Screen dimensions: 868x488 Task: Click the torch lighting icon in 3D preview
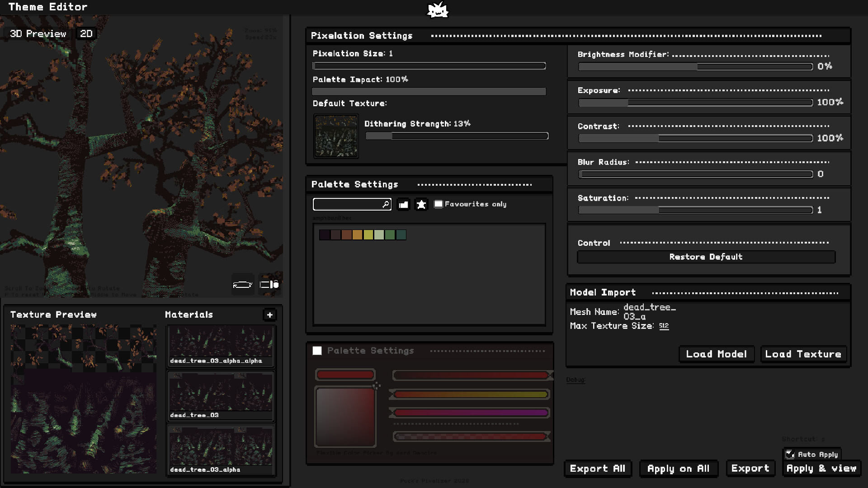[269, 285]
